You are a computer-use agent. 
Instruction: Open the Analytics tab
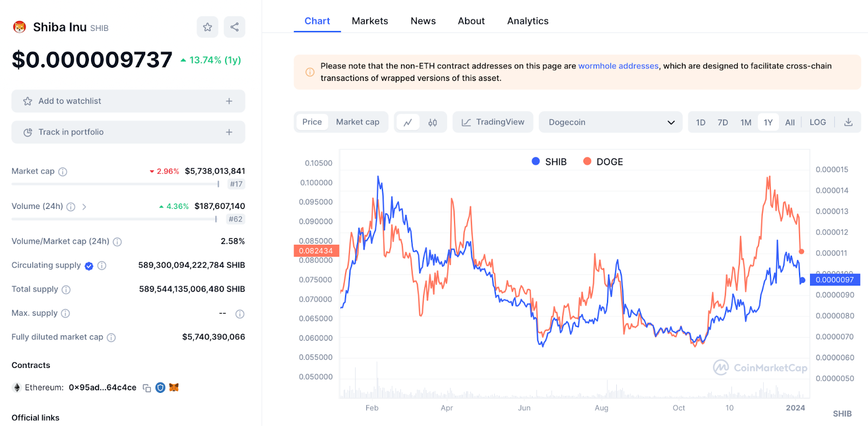[528, 21]
